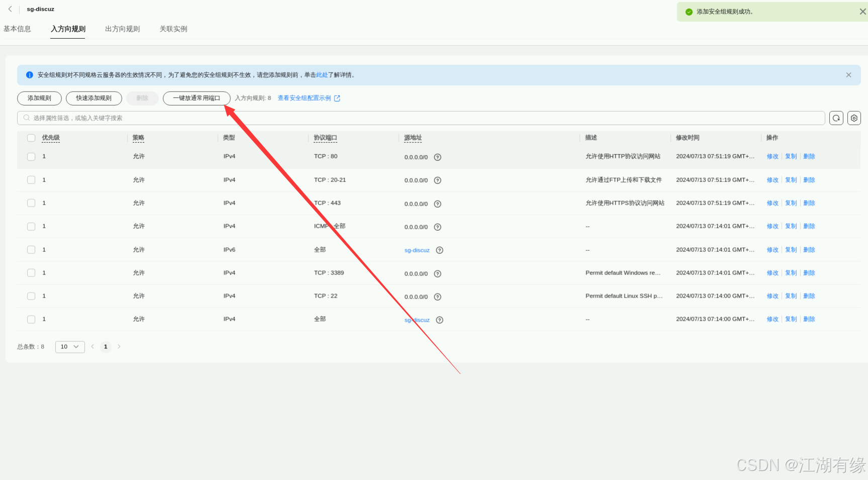The height and width of the screenshot is (480, 868).
Task: Click help icon in the IPv6 rule row
Action: pyautogui.click(x=440, y=250)
